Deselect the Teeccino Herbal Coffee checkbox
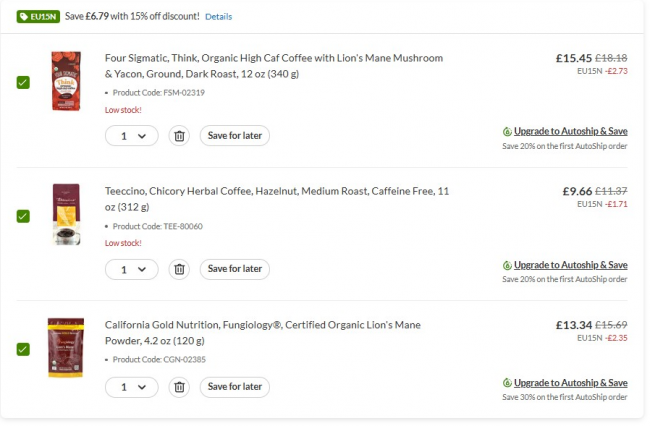 pos(23,215)
